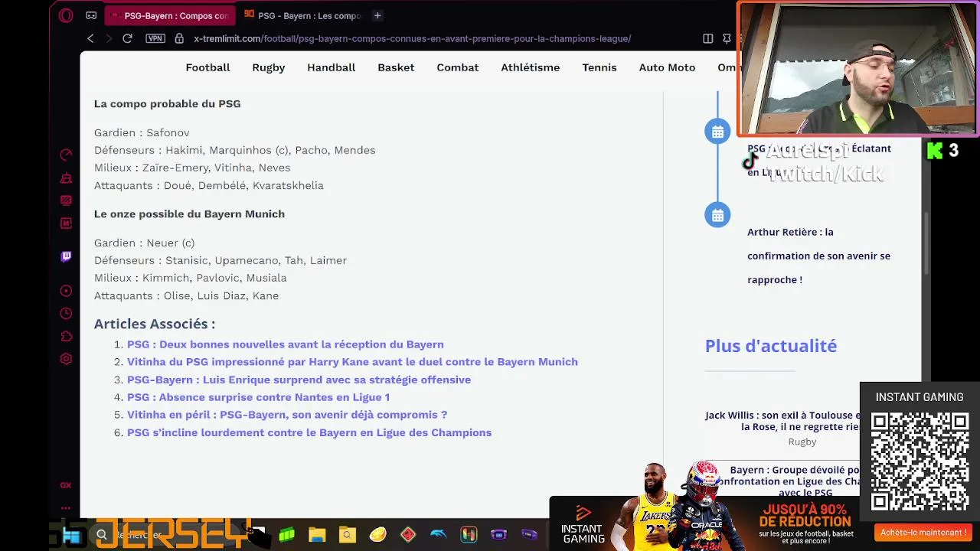The image size is (980, 551).
Task: Click the 'Gardien : Neuer (c)' line
Action: point(144,243)
